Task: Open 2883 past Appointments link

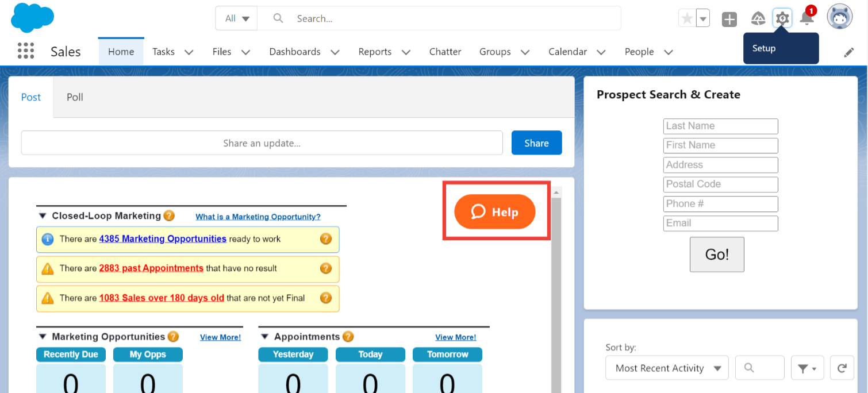Action: pos(151,268)
